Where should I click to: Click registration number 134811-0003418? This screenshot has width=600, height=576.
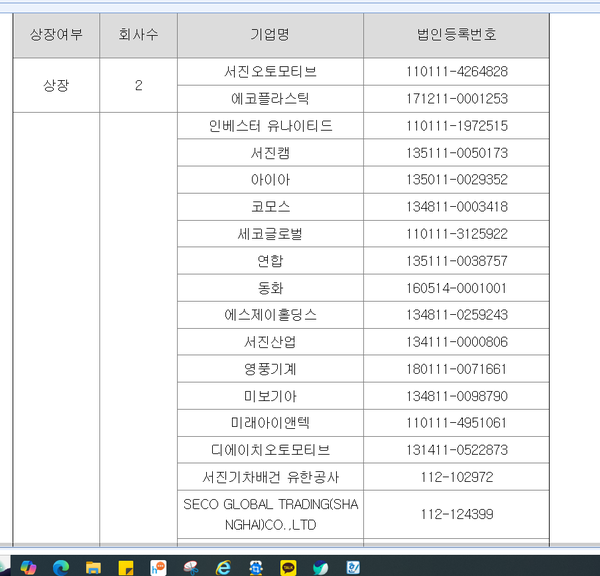tap(457, 207)
